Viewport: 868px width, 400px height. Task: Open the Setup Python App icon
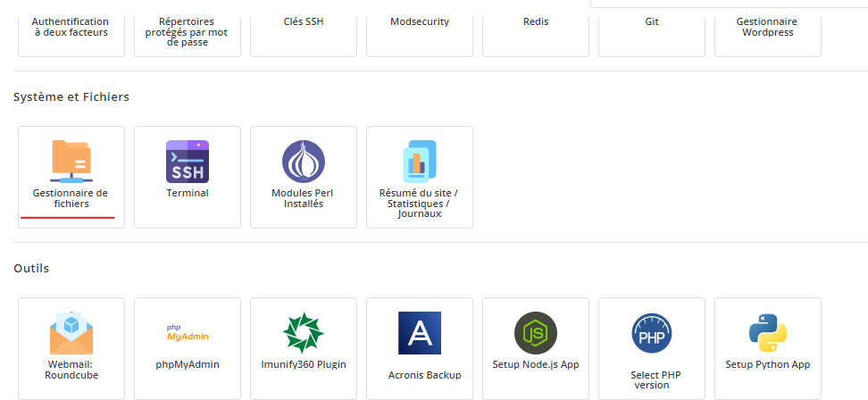[768, 333]
